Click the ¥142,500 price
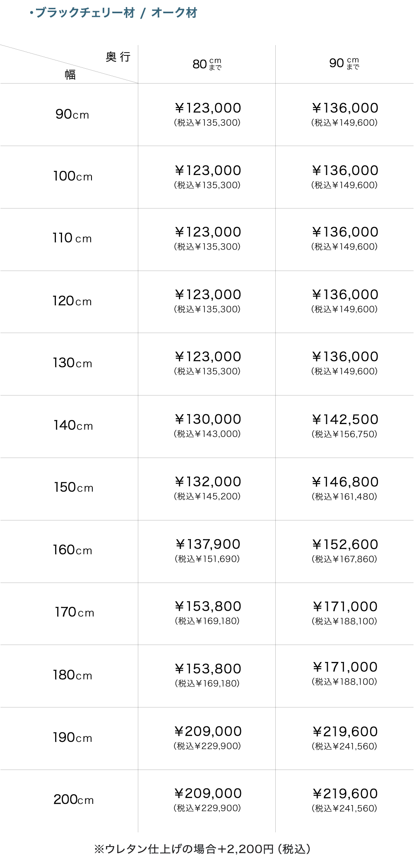This screenshot has width=414, height=868. coord(345,420)
